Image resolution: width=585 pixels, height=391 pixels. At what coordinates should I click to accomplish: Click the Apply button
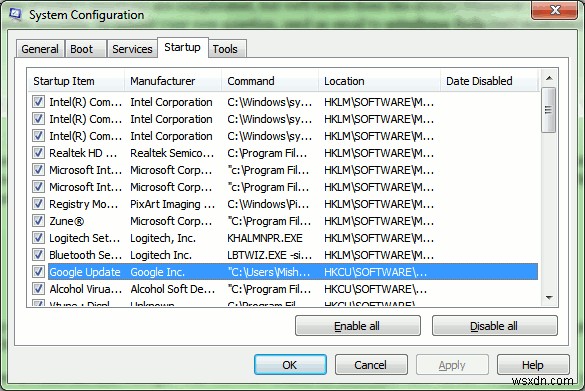click(452, 365)
